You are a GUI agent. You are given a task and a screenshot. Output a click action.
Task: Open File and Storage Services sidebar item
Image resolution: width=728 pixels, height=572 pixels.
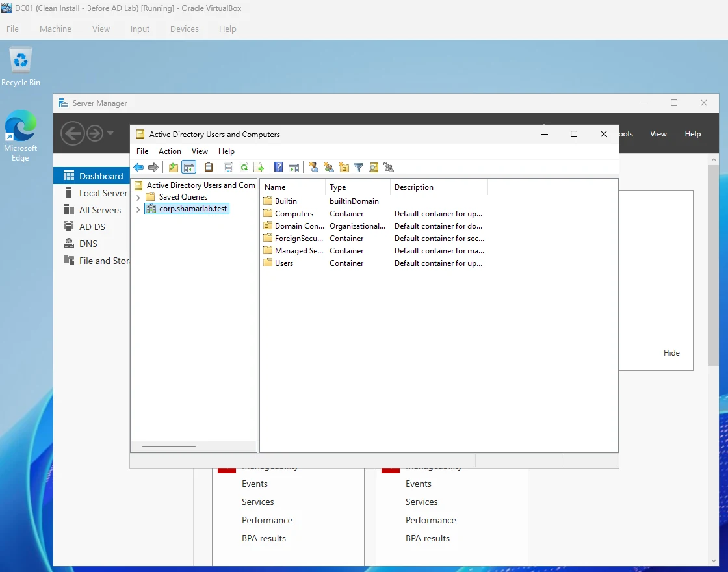tap(92, 261)
